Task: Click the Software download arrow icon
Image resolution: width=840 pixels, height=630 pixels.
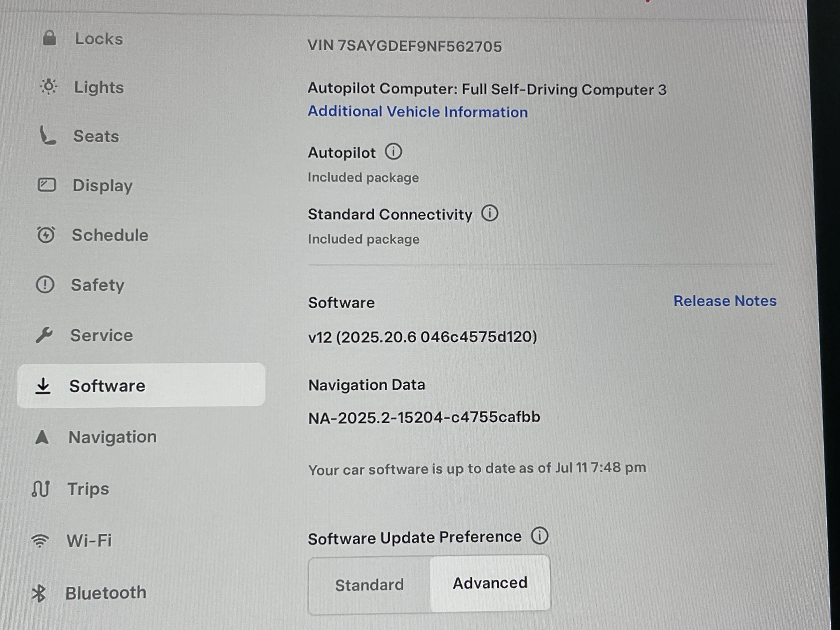Action: (x=43, y=386)
